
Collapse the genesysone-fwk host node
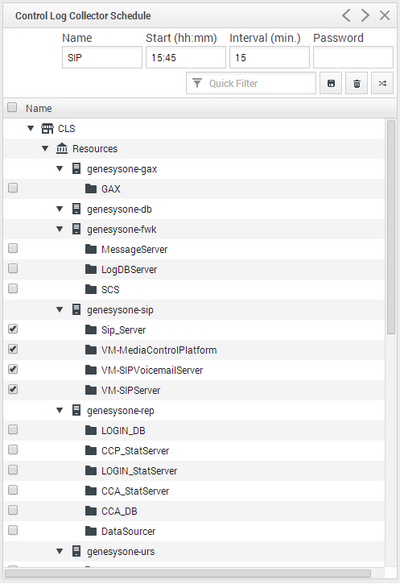pyautogui.click(x=60, y=229)
